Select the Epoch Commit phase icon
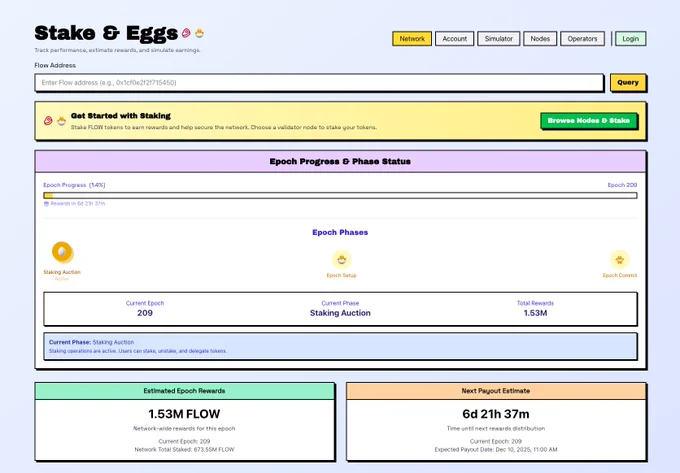This screenshot has width=680, height=473. pos(619,260)
